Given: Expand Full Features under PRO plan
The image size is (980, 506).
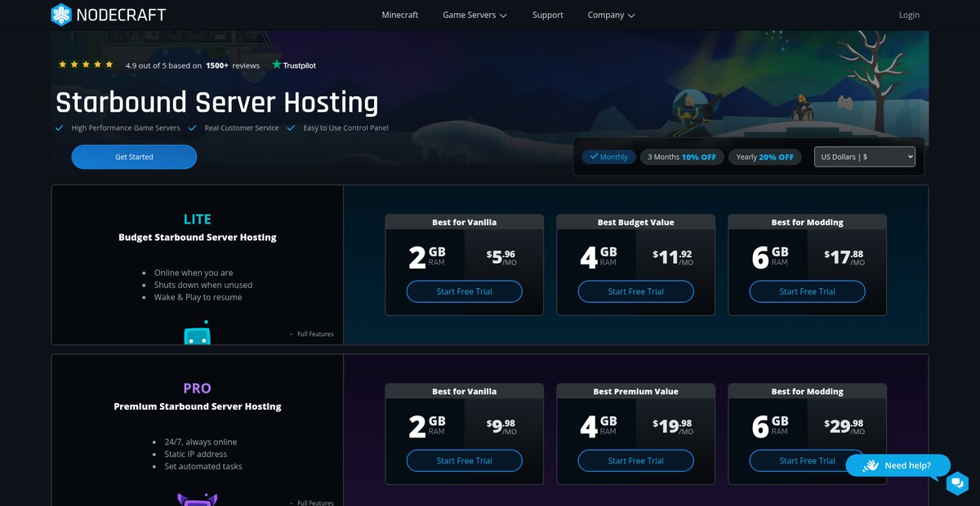Looking at the screenshot, I should coord(311,503).
